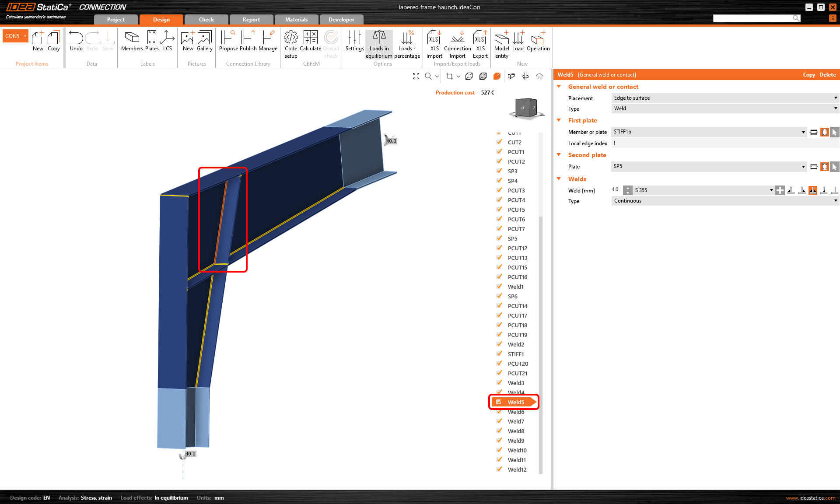Open the Materials ribbon tab
840x504 pixels.
coord(296,19)
